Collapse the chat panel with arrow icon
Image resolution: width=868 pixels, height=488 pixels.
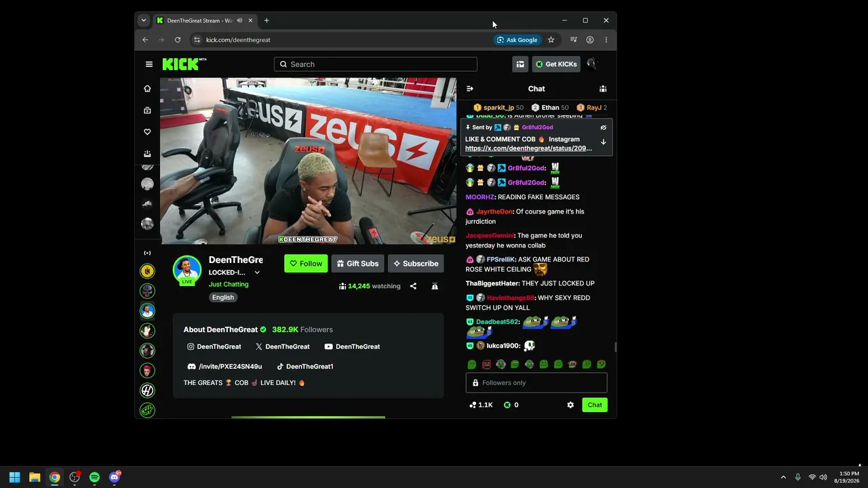point(470,89)
